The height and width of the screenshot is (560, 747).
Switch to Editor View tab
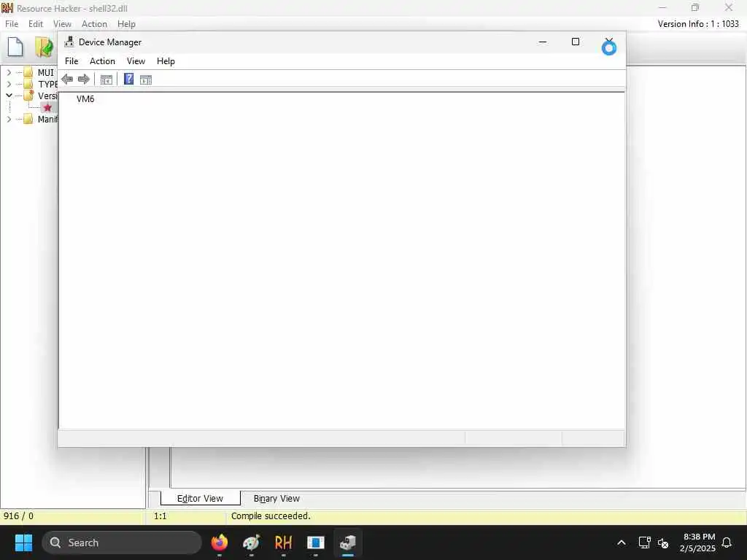pyautogui.click(x=200, y=498)
